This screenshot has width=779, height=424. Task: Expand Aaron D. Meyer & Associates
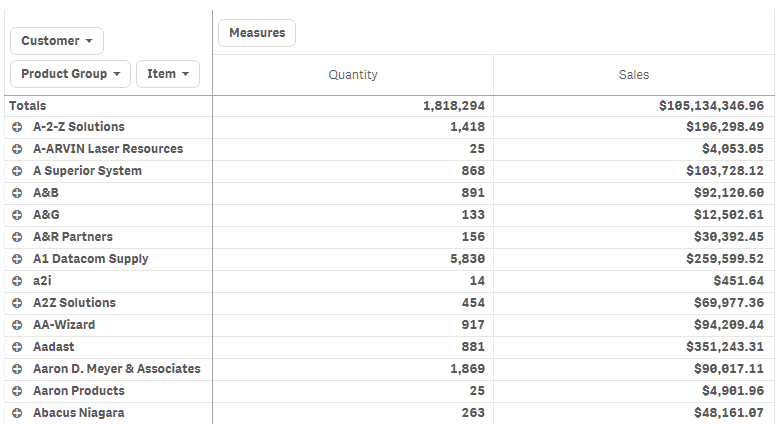tap(17, 369)
